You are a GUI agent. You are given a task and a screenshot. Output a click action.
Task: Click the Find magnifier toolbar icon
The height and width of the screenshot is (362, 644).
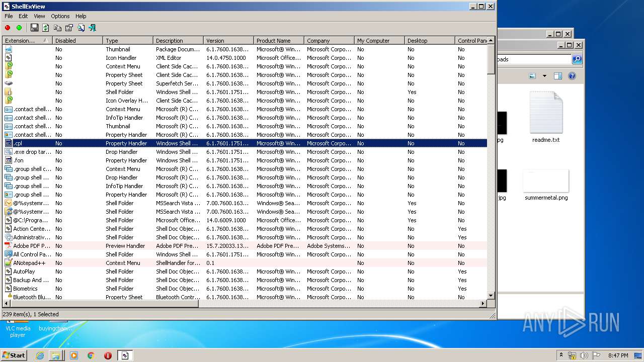80,28
